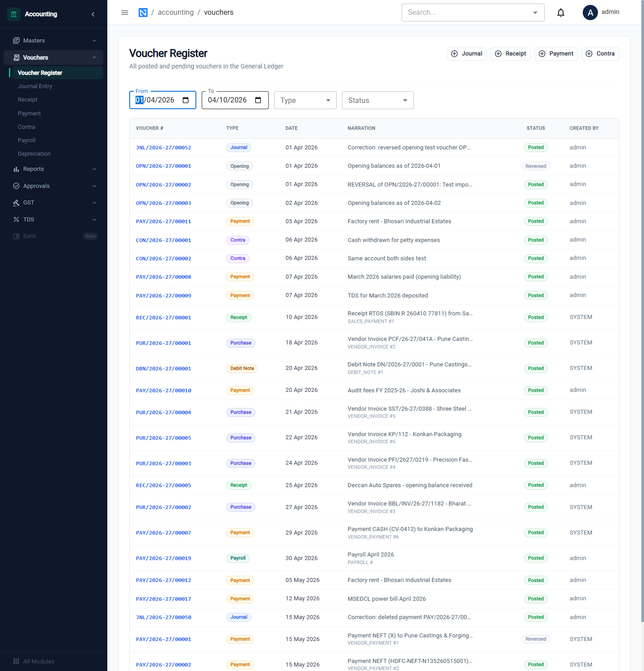
Task: Collapse the Vouchers menu section
Action: [x=94, y=58]
